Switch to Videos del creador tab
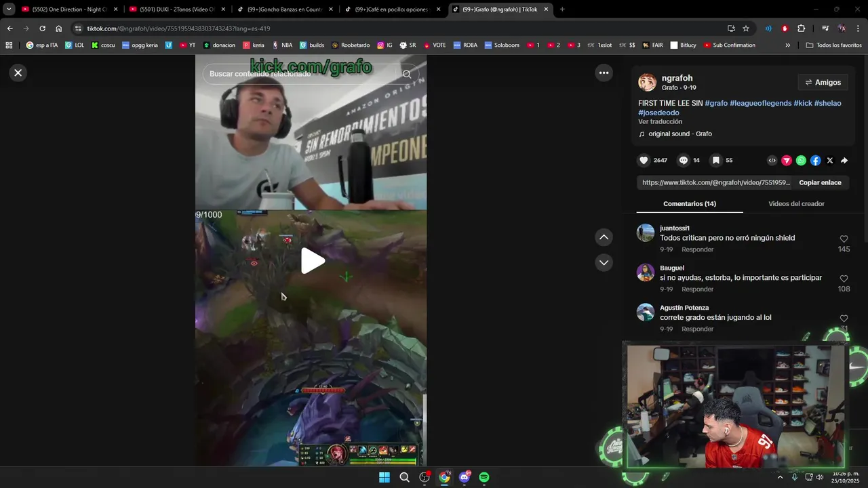Viewport: 868px width, 488px height. click(796, 204)
